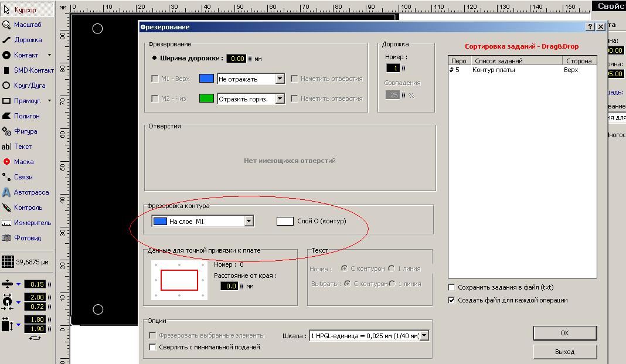Screen dimensions: 626x364
Task: Click the help question mark in dialog title
Action: [590, 27]
